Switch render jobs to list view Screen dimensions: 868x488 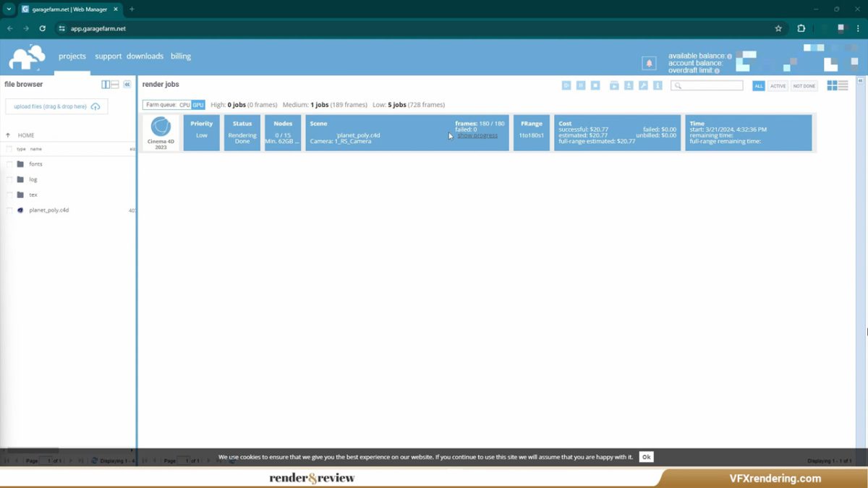(843, 85)
